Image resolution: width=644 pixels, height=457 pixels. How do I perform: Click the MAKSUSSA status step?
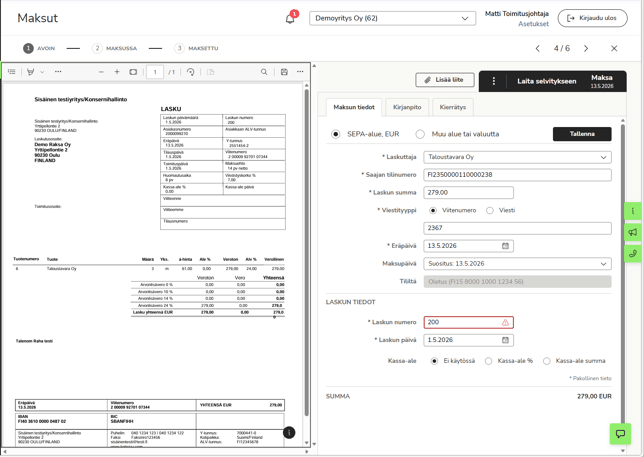pos(115,48)
